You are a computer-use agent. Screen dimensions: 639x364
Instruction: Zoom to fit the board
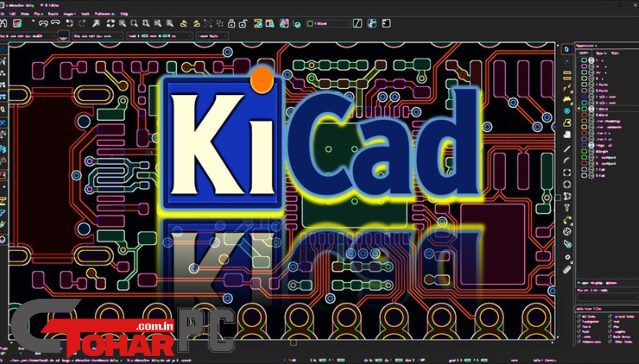[145, 23]
